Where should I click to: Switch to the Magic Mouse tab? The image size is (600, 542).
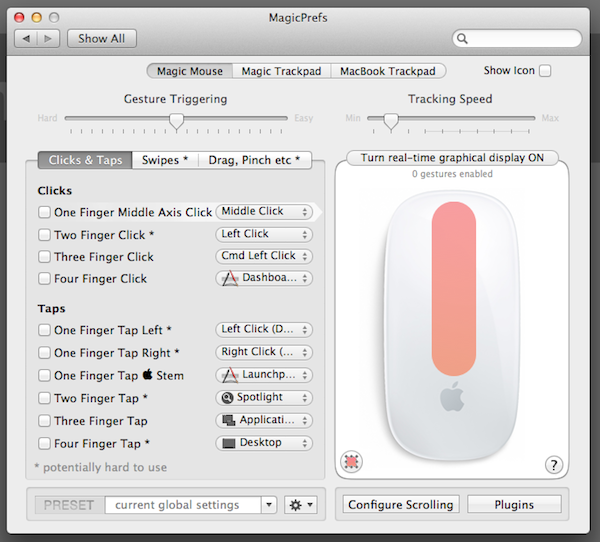point(190,71)
